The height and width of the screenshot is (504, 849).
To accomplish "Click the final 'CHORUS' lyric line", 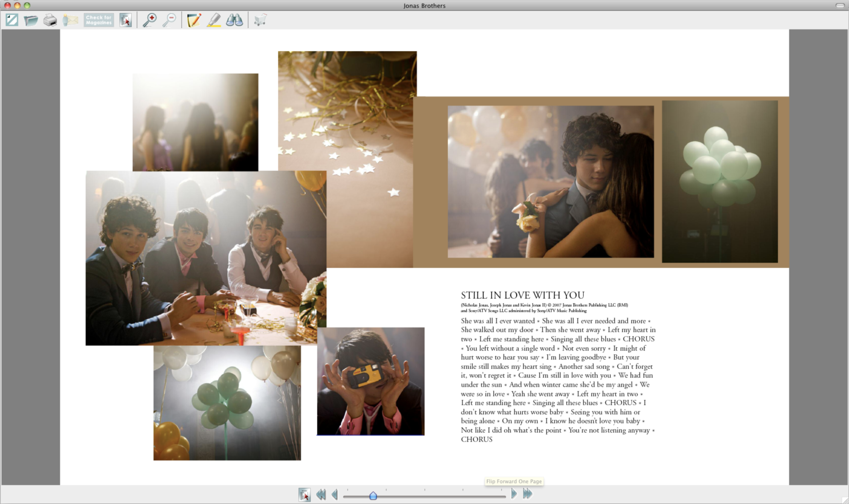I will tap(477, 439).
